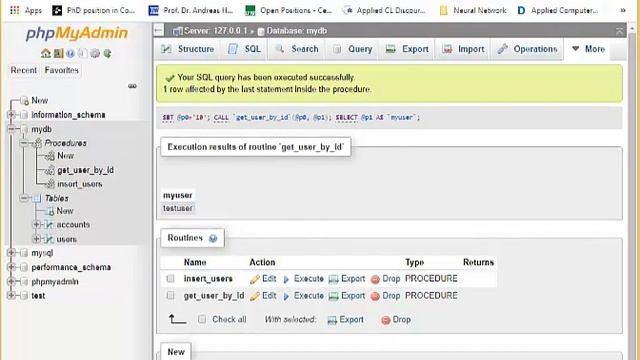Click the Apps grid icon in bookmarks bar
640x360 pixels.
(x=14, y=10)
